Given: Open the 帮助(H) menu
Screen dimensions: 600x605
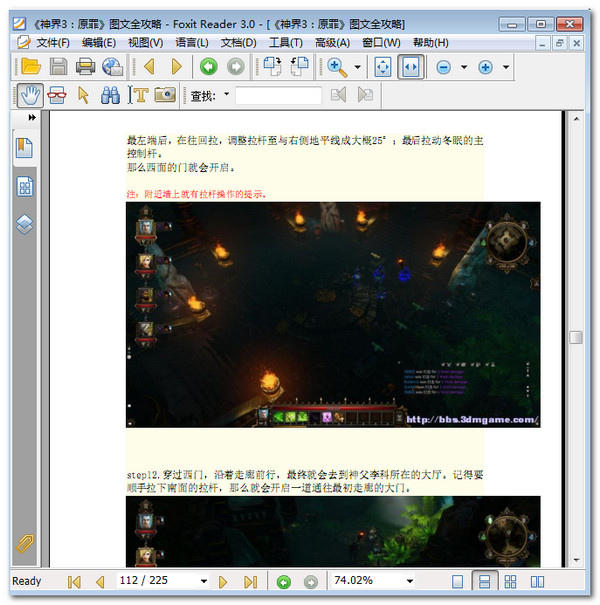Looking at the screenshot, I should pyautogui.click(x=431, y=42).
